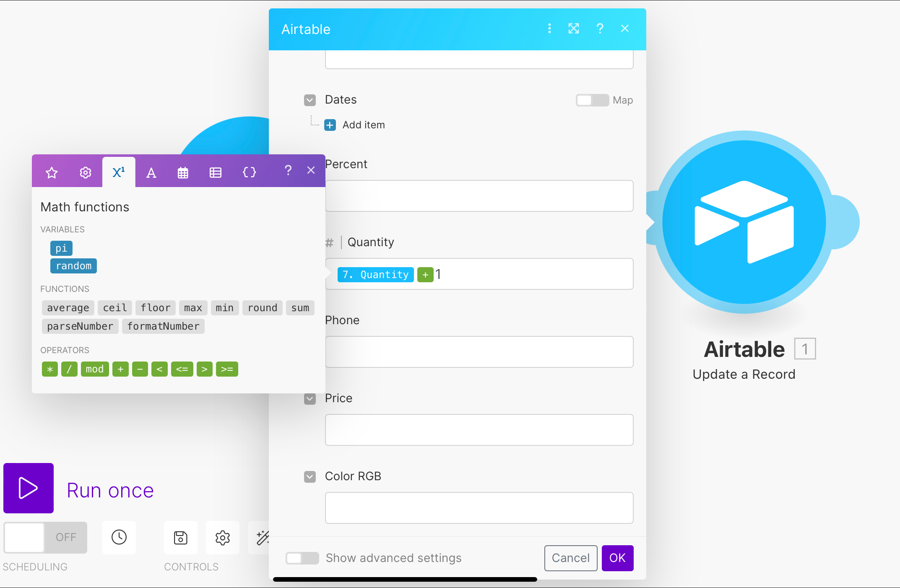The width and height of the screenshot is (900, 588).
Task: Add item to Dates
Action: click(x=355, y=125)
